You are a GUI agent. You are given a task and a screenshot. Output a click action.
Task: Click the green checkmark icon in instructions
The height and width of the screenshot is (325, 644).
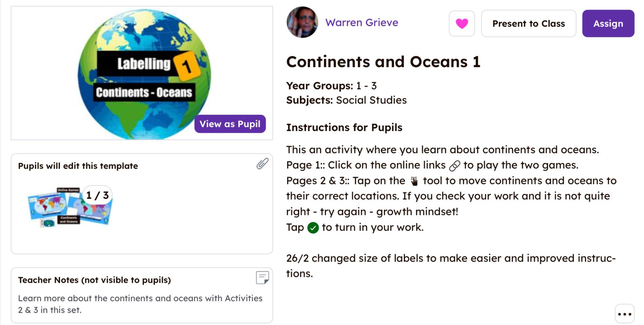pos(313,228)
